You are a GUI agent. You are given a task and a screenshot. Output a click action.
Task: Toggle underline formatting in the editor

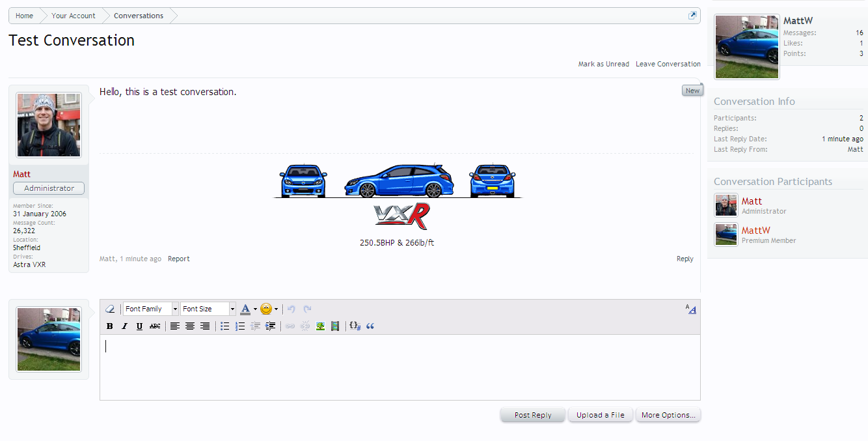tap(139, 326)
